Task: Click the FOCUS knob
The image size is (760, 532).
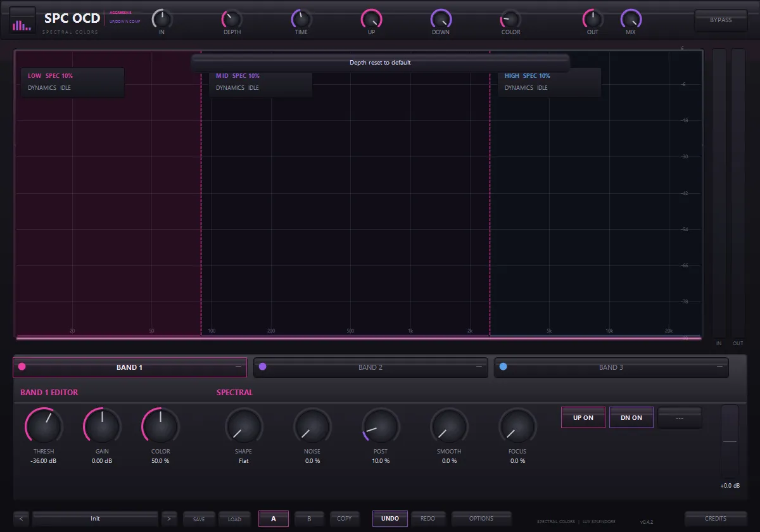Action: pyautogui.click(x=517, y=426)
